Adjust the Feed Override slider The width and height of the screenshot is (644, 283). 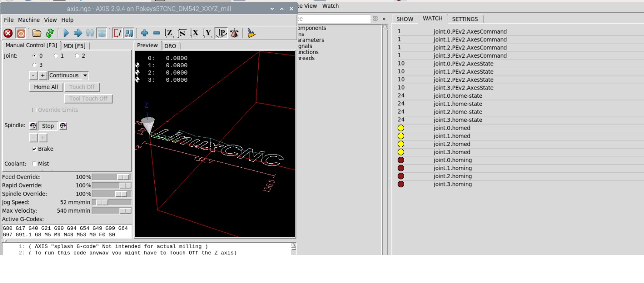[112, 177]
